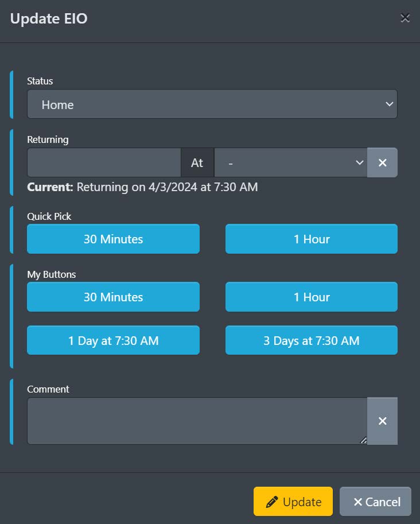Click the Status dropdown chevron arrow
This screenshot has height=524, width=420.
click(390, 104)
